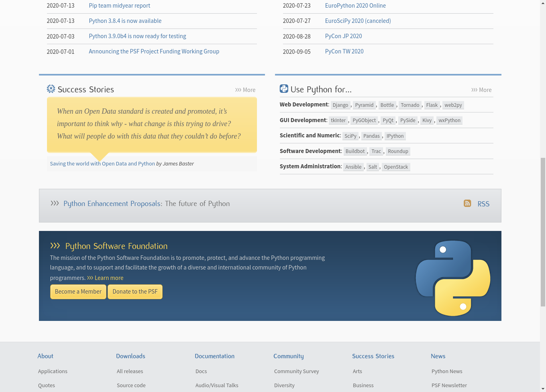This screenshot has width=546, height=392.
Task: Click the Community Survey footer link
Action: click(296, 371)
